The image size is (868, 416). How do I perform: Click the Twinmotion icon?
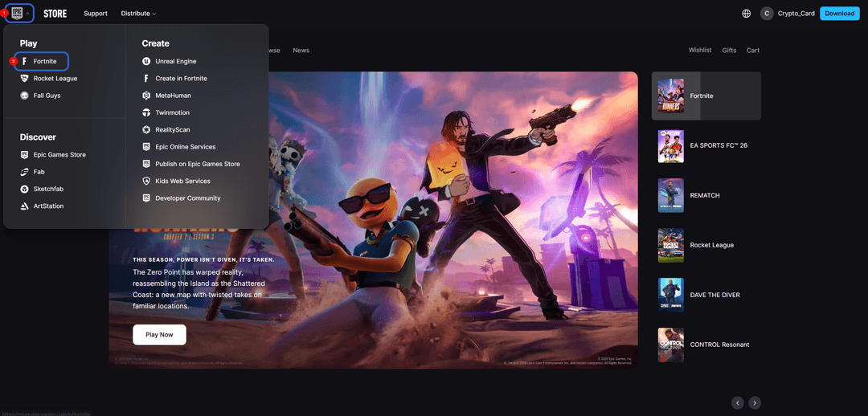point(146,113)
